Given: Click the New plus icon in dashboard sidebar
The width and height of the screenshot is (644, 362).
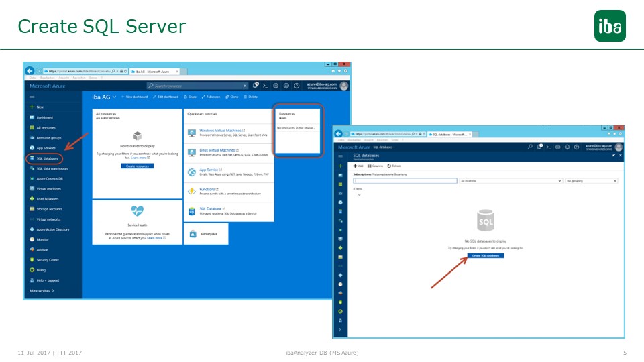Looking at the screenshot, I should [32, 107].
